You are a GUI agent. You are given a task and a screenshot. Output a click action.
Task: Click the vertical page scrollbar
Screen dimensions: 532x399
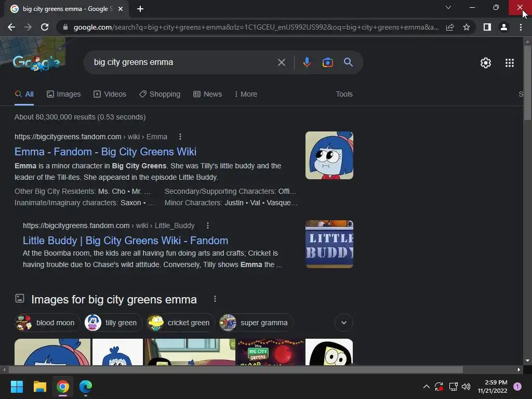(x=527, y=83)
